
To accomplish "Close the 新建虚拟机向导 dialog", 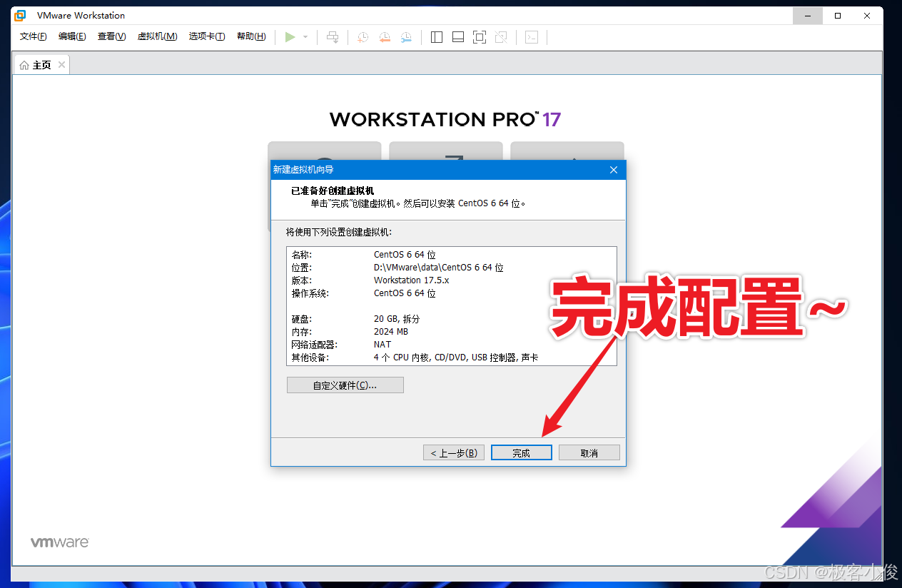I will [x=614, y=170].
